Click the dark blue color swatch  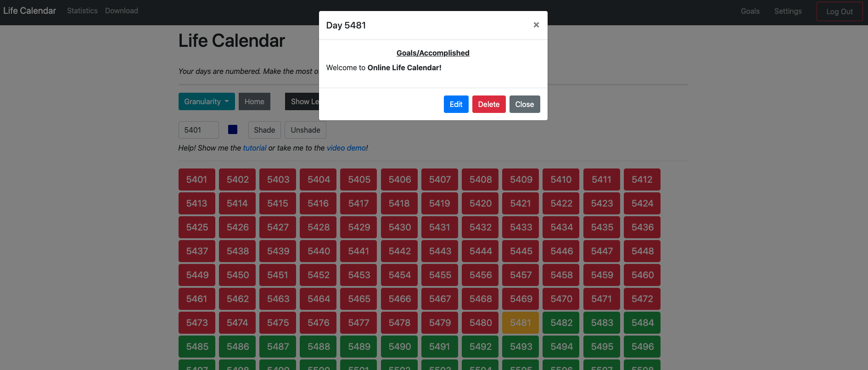click(233, 129)
